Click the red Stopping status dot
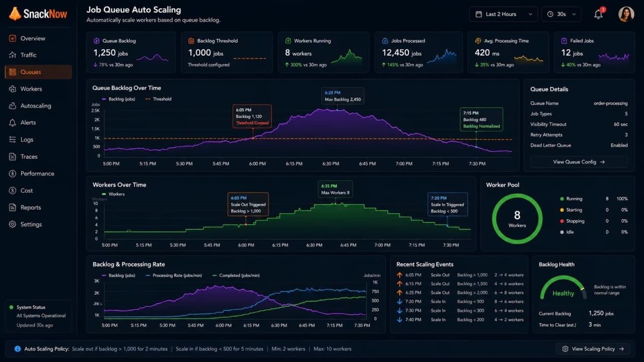Image resolution: width=644 pixels, height=362 pixels. (x=562, y=221)
